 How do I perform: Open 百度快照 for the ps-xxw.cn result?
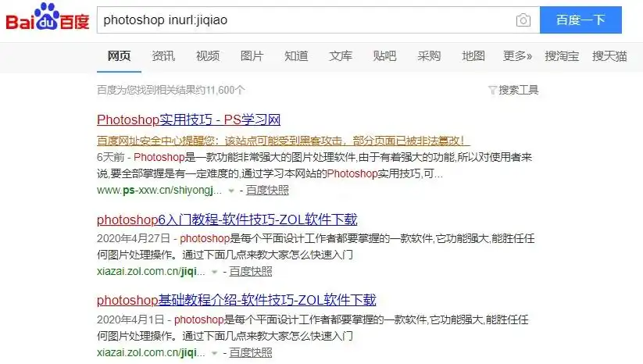267,190
